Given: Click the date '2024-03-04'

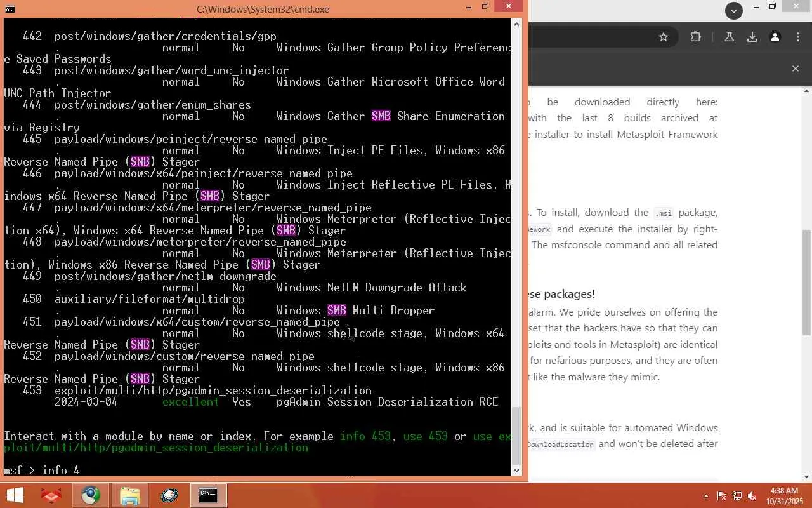Looking at the screenshot, I should (86, 402).
